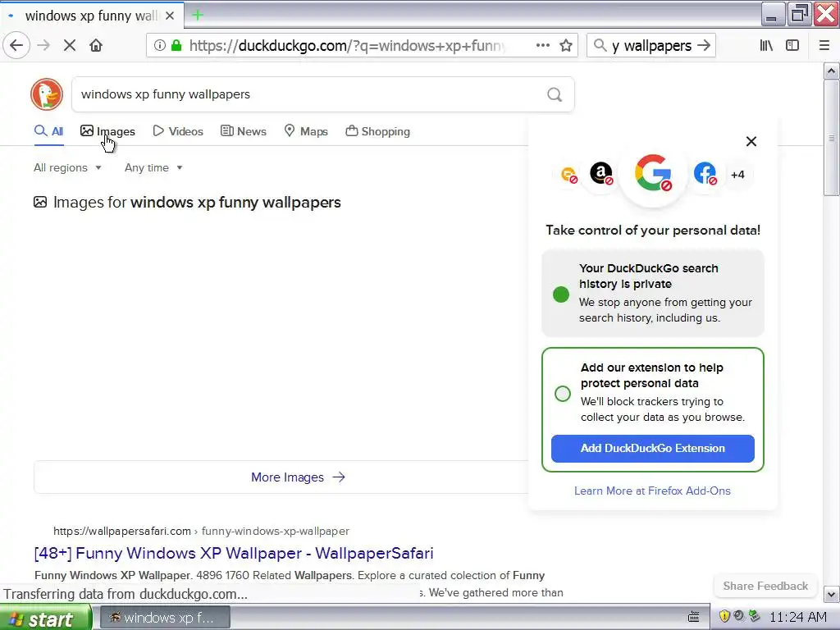Open a new tab with plus
The width and height of the screenshot is (840, 630).
[198, 15]
